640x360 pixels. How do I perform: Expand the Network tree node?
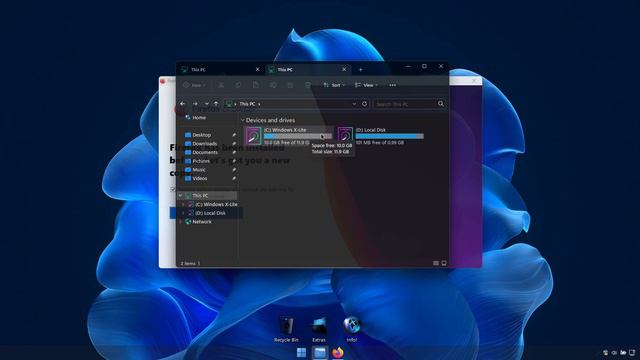click(180, 222)
